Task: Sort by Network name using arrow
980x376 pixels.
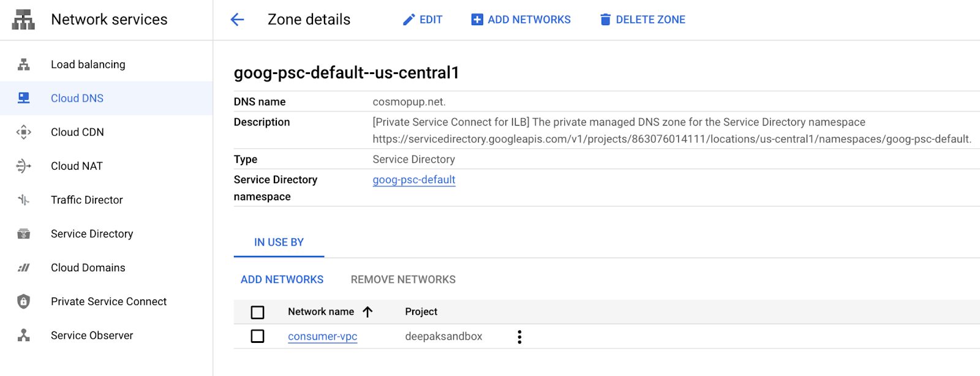Action: (367, 312)
